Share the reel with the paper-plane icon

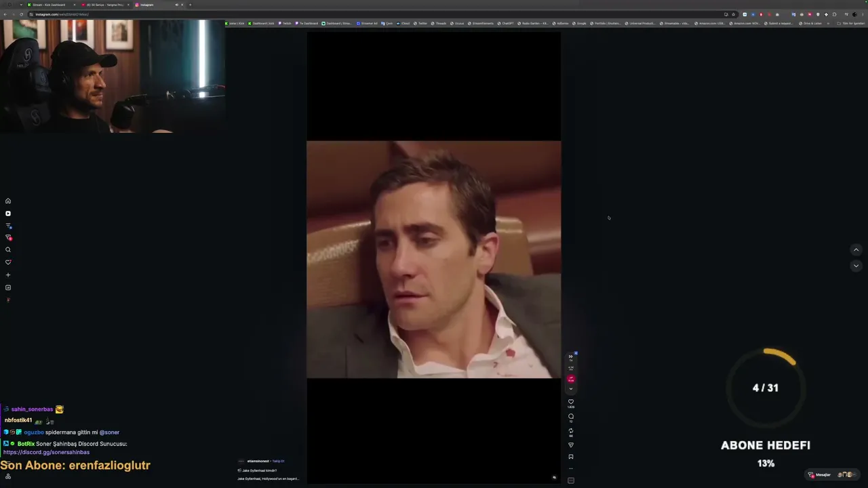pos(571,445)
